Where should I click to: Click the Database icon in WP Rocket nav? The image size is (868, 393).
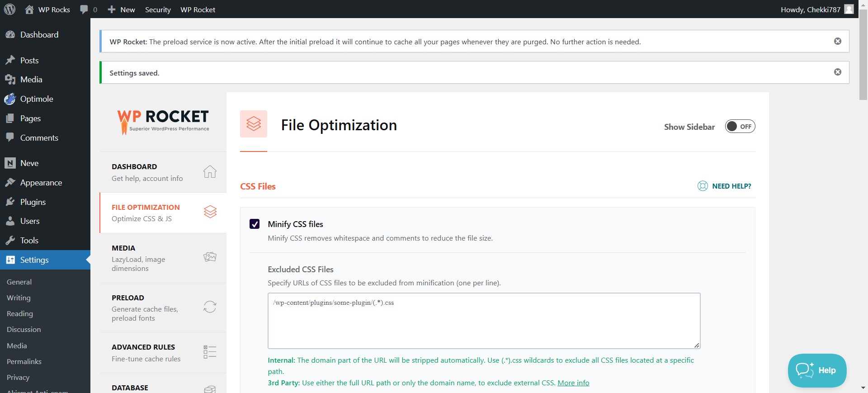[x=210, y=389]
